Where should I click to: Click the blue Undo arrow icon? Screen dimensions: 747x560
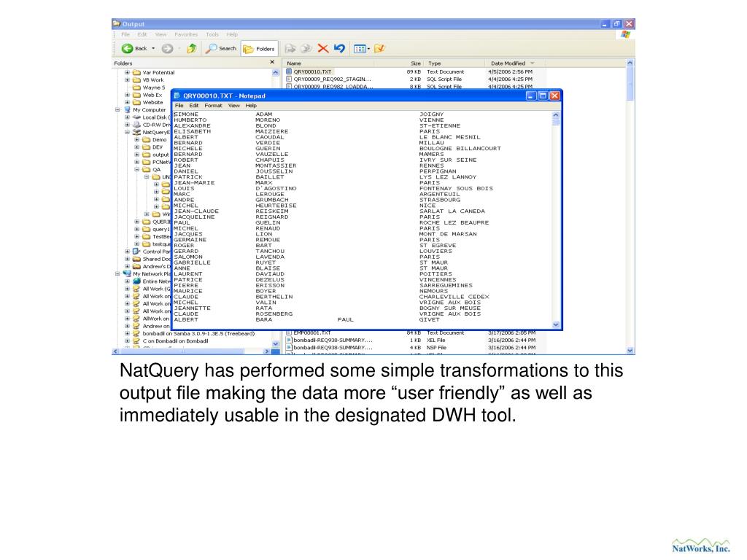click(x=339, y=48)
